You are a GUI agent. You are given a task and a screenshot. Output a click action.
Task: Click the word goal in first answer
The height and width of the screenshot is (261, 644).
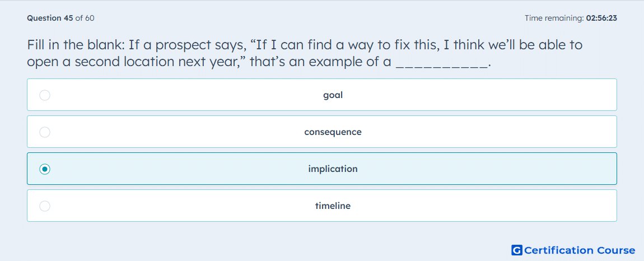pyautogui.click(x=333, y=95)
